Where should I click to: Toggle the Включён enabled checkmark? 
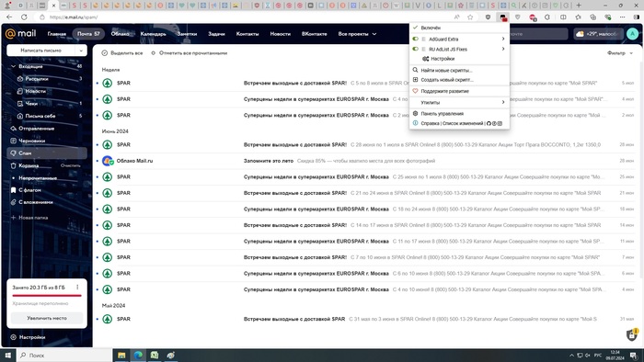[x=415, y=28]
